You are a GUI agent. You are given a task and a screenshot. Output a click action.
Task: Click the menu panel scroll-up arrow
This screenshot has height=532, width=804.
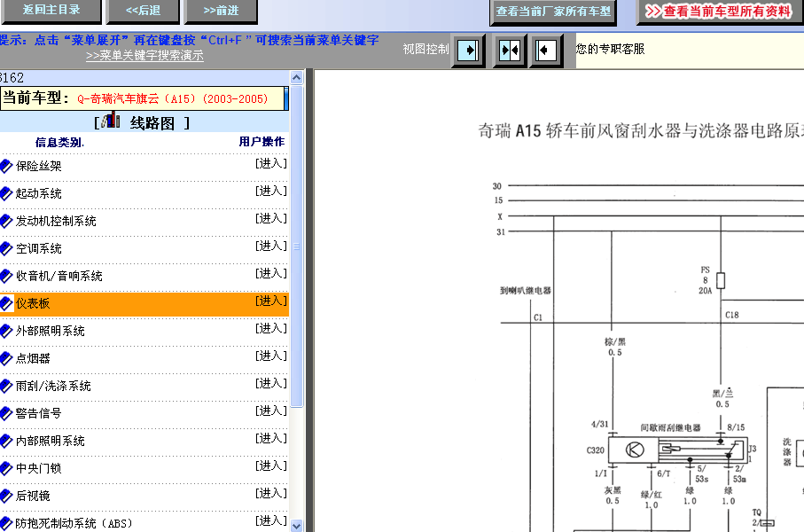(296, 78)
